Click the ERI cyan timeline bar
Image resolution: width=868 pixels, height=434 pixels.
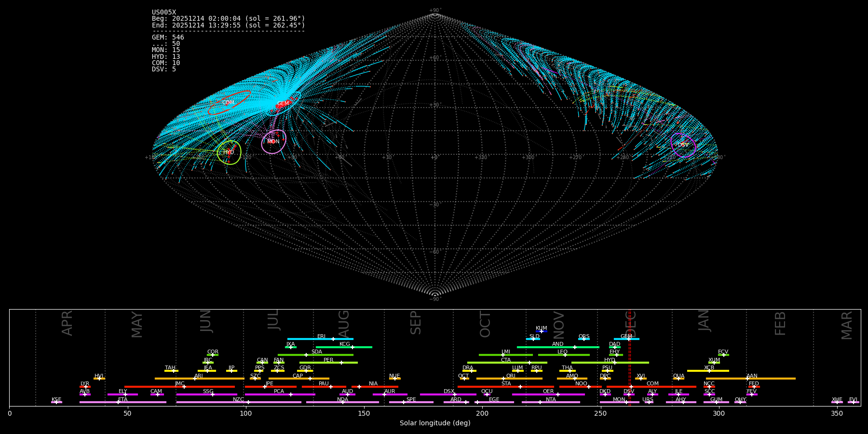click(x=320, y=339)
